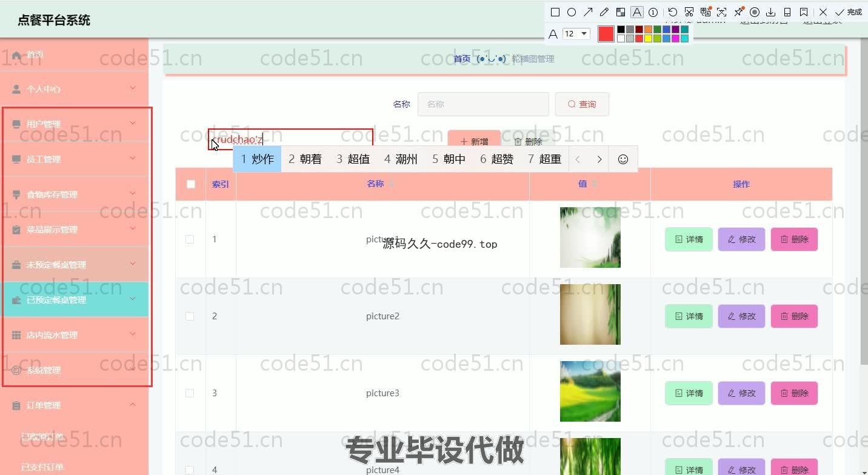Open the picture2 thumbnail image
Screen dimensions: 868x475
tap(590, 314)
